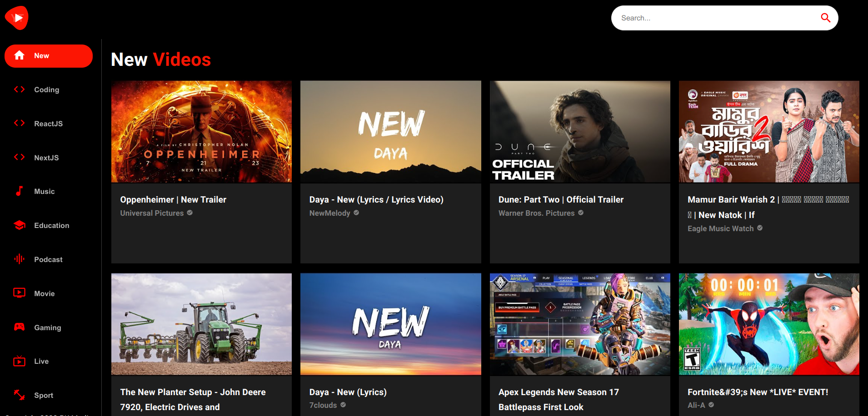Click the Education graduation cap icon
868x416 pixels.
click(19, 225)
